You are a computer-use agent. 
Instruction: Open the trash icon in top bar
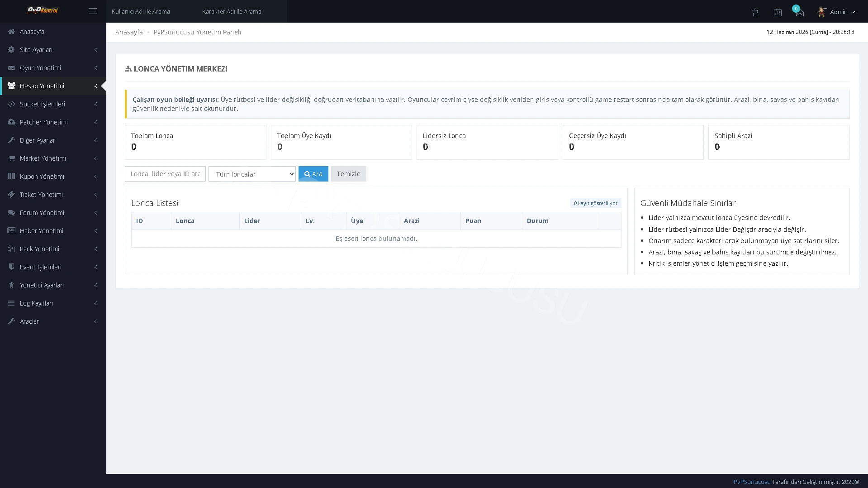[x=755, y=13]
